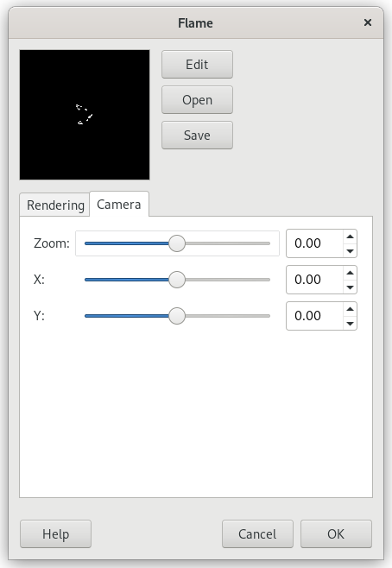Focus the Zoom numeric input field

314,243
